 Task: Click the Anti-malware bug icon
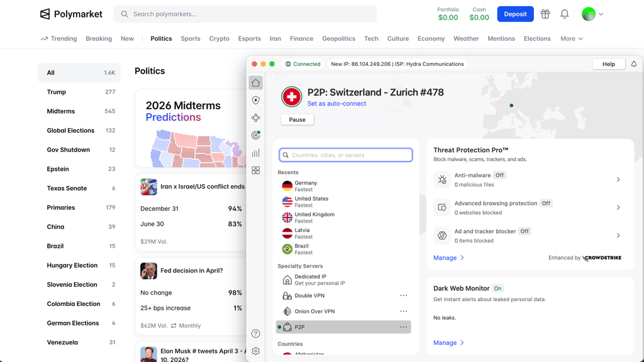[x=442, y=179]
